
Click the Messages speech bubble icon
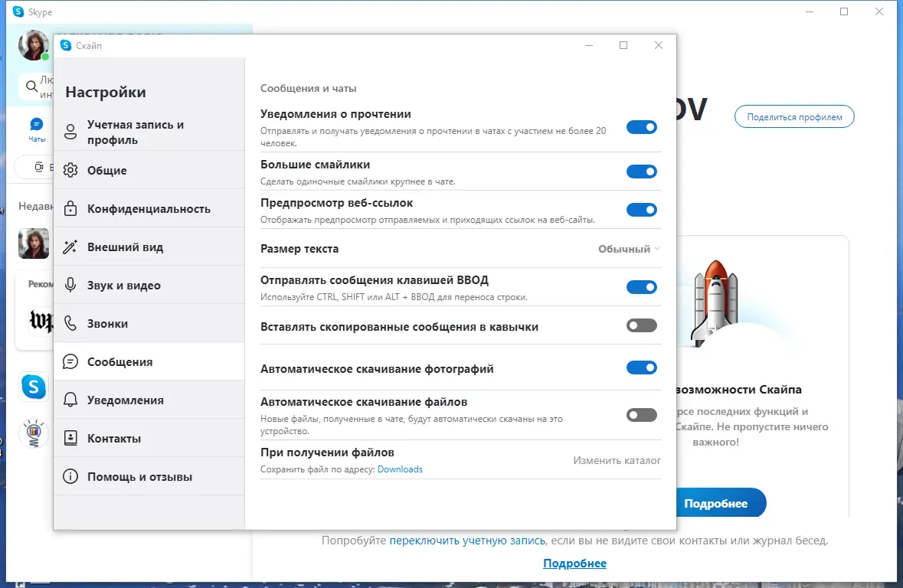70,361
